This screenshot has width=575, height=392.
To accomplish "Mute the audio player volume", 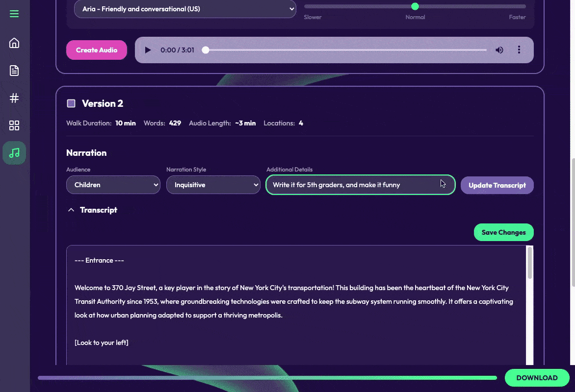I will pos(499,49).
